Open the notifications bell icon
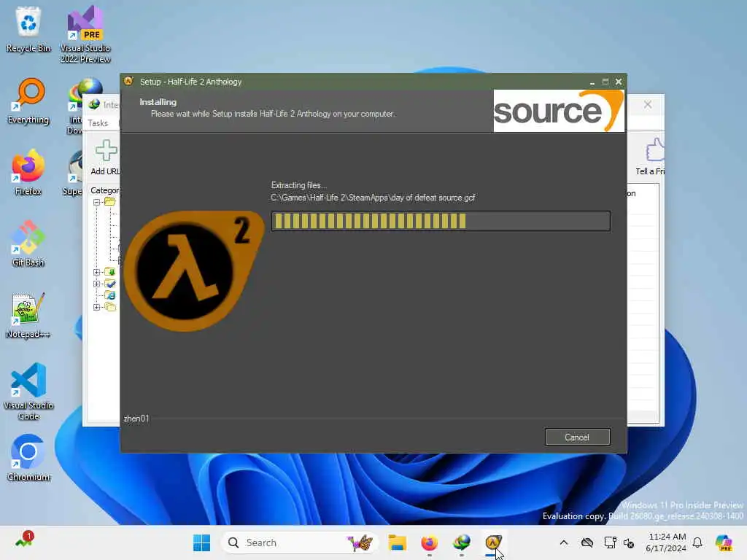747x560 pixels. click(x=697, y=542)
